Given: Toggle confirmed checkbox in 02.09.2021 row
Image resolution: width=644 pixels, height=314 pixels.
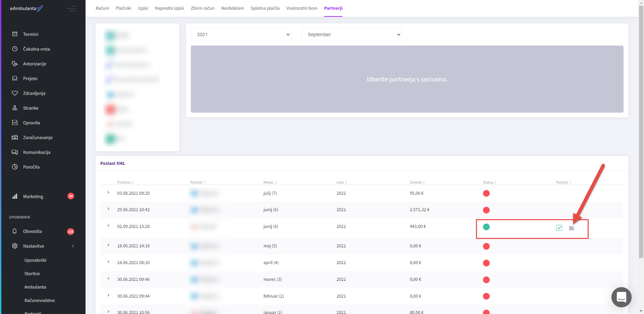Looking at the screenshot, I should 559,228.
